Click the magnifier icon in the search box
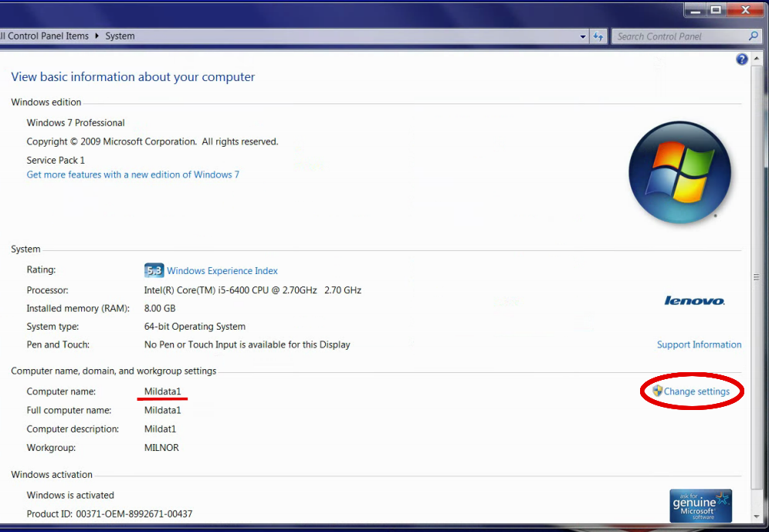Viewport: 769px width, 532px height. tap(754, 36)
